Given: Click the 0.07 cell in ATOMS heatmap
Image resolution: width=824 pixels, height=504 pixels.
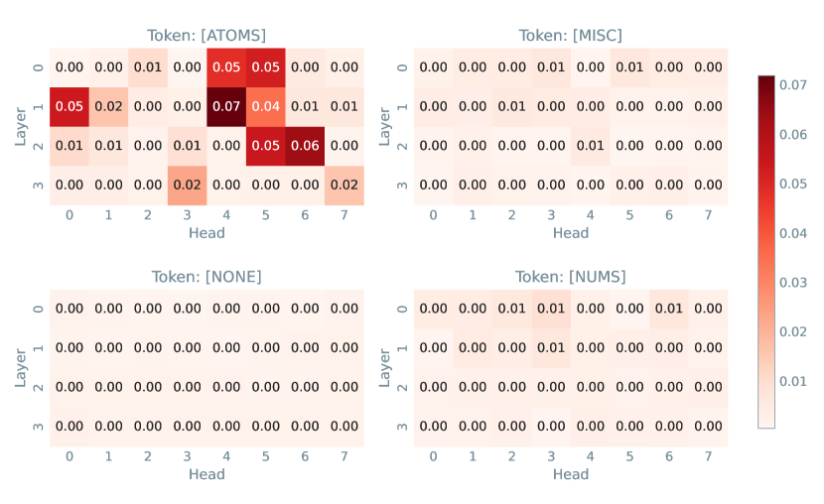Looking at the screenshot, I should pyautogui.click(x=226, y=106).
